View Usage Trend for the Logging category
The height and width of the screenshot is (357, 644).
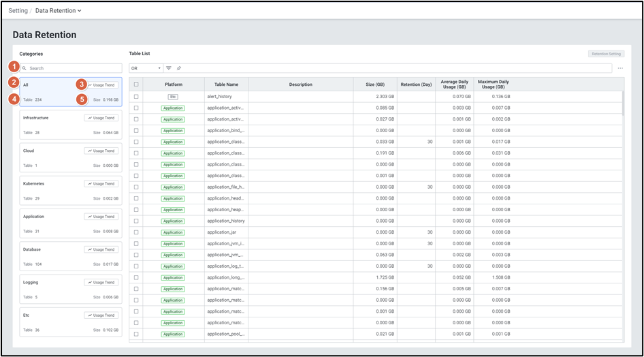(x=101, y=282)
